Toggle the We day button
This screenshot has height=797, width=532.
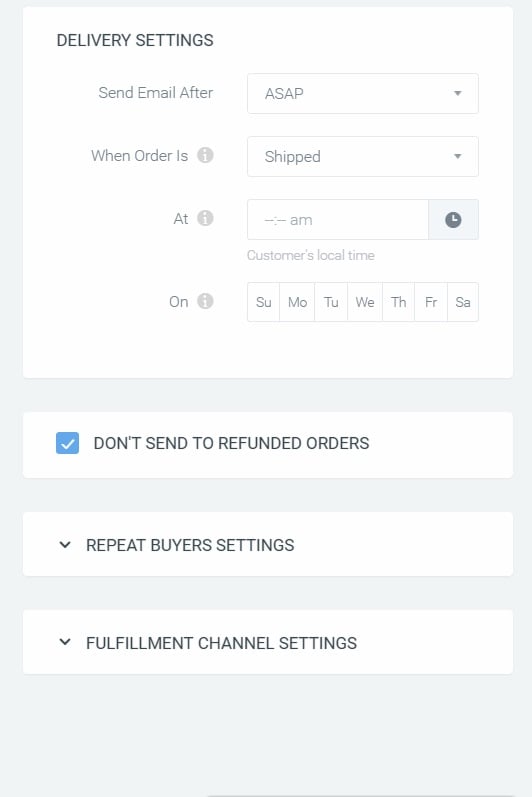tap(365, 302)
